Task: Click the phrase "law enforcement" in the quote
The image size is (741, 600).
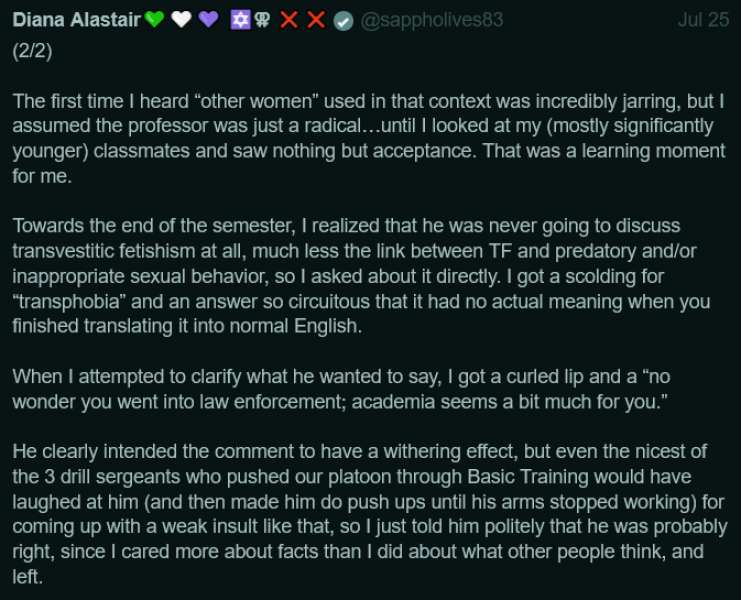Action: coord(275,400)
